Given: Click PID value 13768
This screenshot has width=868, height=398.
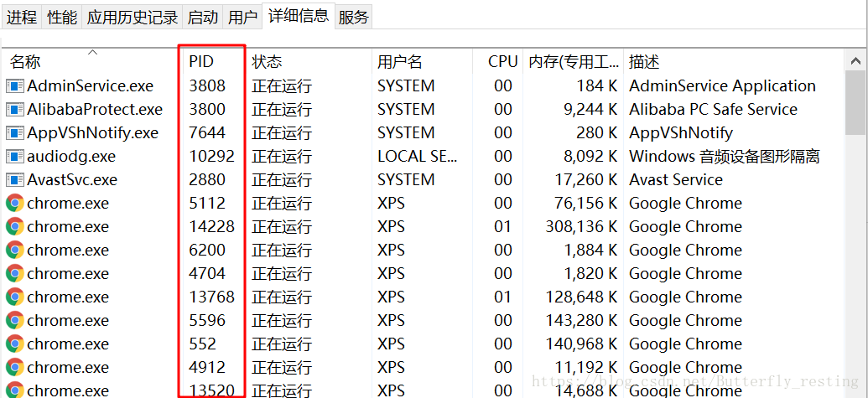Looking at the screenshot, I should 211,297.
